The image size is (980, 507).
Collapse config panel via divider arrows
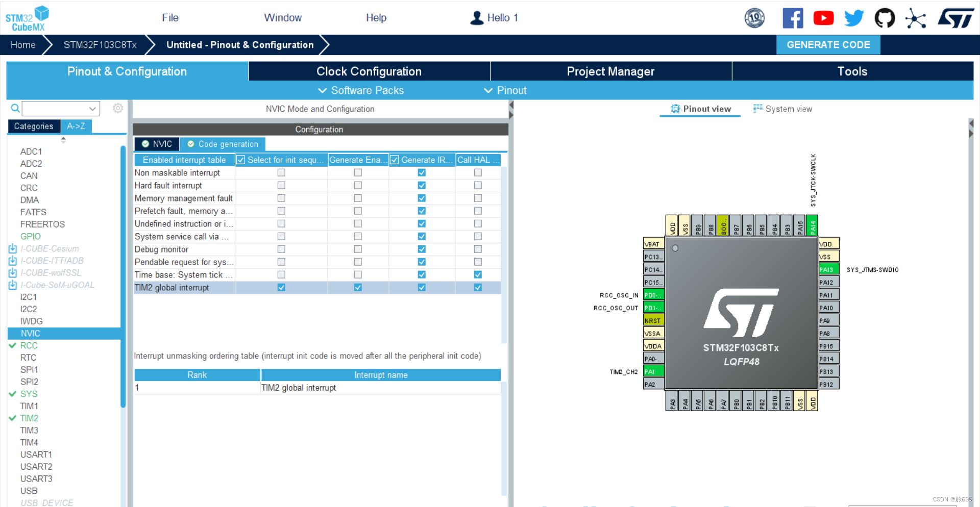tap(511, 110)
